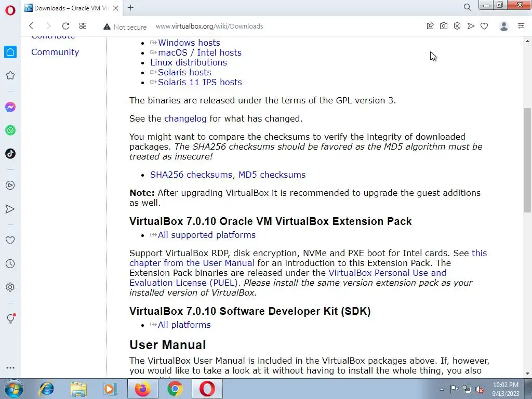Open the Player icon in the sidebar
532x399 pixels.
click(x=10, y=185)
